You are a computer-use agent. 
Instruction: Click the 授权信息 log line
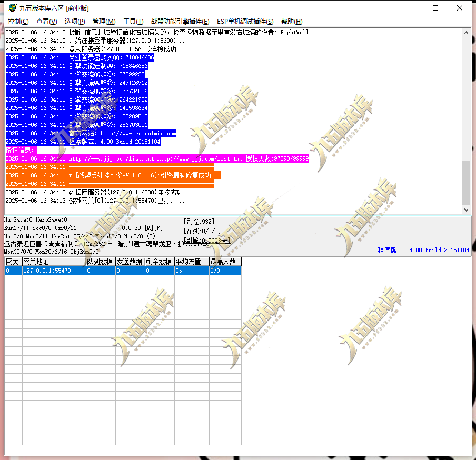coord(21,150)
